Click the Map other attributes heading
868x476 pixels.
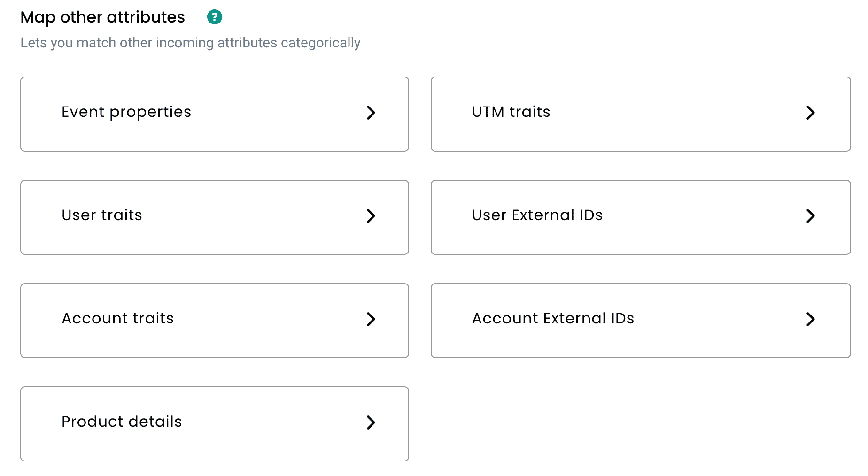tap(103, 17)
